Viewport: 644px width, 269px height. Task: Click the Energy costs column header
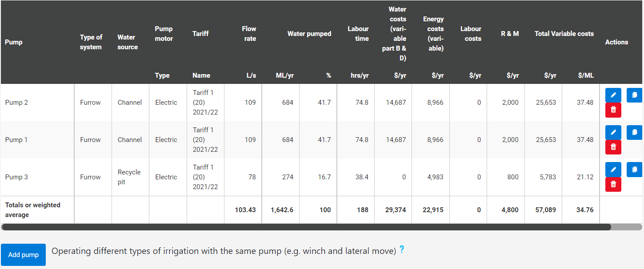(x=433, y=34)
